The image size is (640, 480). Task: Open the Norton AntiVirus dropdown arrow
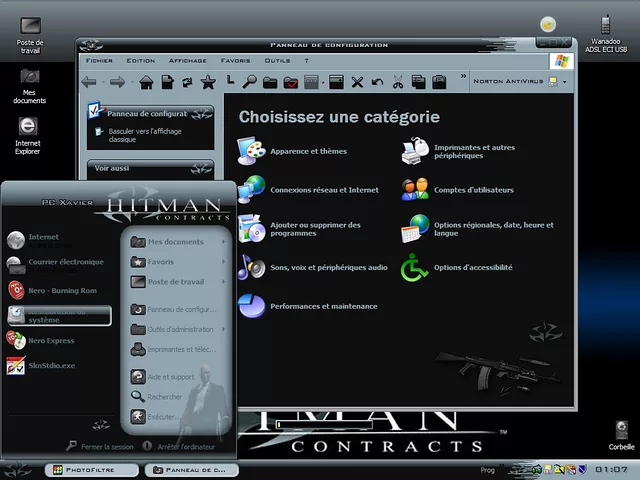(x=564, y=82)
